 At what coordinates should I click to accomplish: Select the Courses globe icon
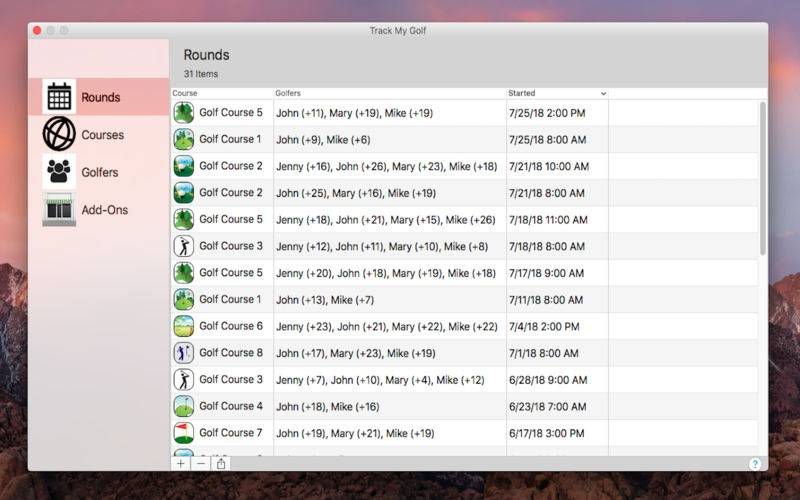(59, 134)
